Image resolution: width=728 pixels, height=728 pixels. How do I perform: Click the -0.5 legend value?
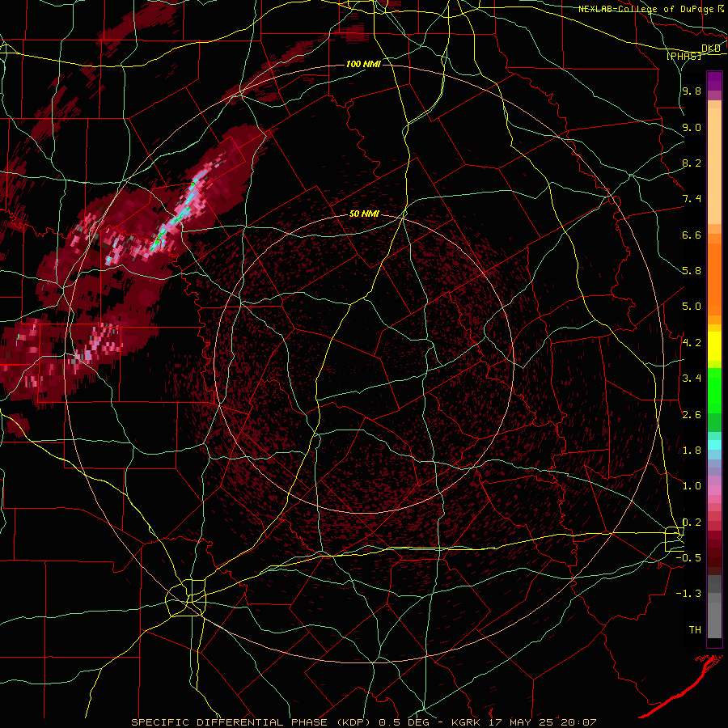point(688,558)
